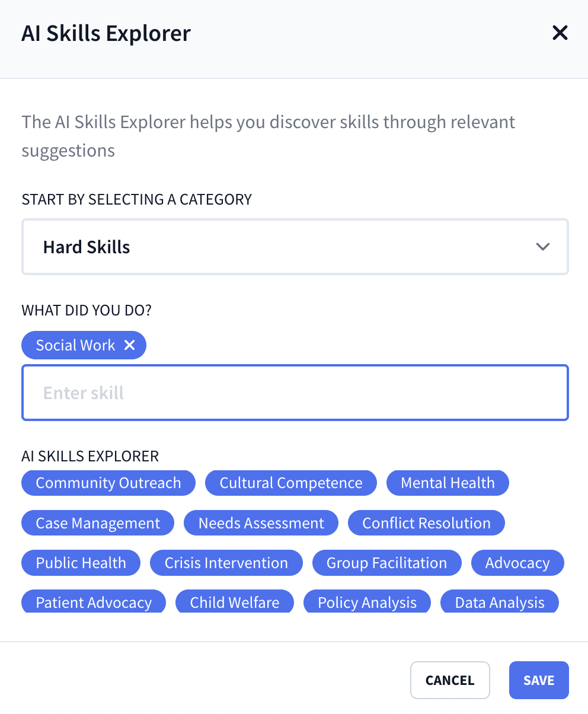This screenshot has height=714, width=588.
Task: Cancel out of the skills dialog
Action: point(450,680)
